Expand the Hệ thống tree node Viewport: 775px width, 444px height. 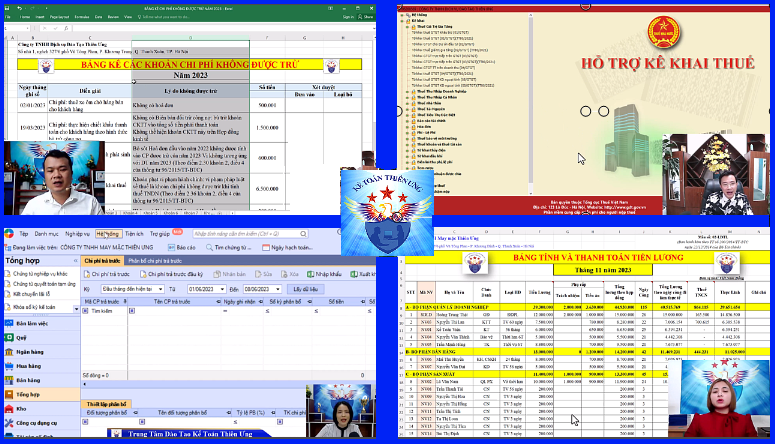click(x=402, y=15)
